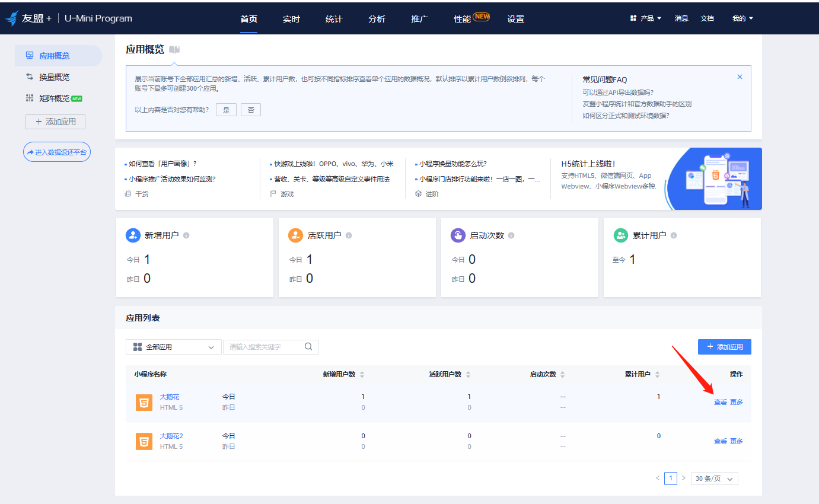
Task: Answer 否 to the helpfulness question
Action: coord(251,110)
